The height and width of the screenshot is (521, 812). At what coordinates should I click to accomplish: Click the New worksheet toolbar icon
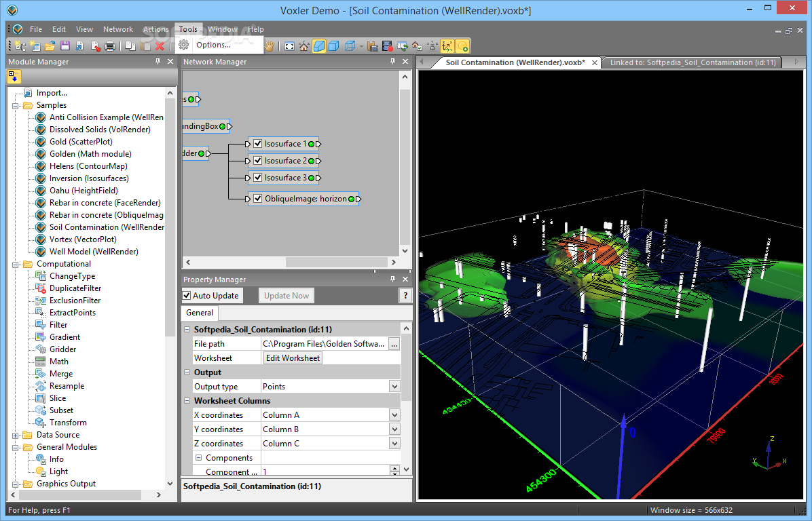click(35, 46)
